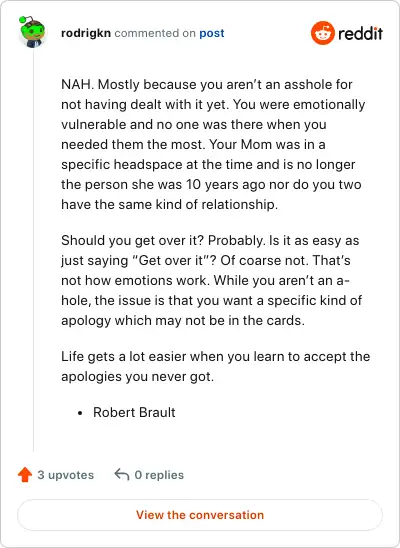Click the "3 upvotes" label

coord(66,475)
